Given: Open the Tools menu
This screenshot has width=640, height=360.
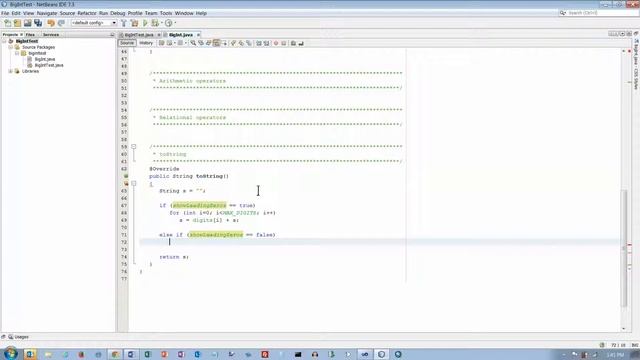Looking at the screenshot, I should click(x=166, y=13).
